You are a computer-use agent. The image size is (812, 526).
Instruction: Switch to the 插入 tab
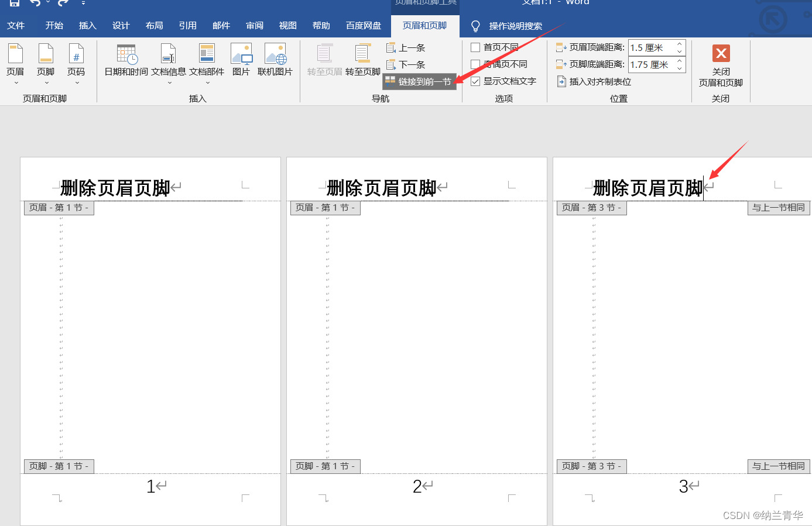coord(88,26)
